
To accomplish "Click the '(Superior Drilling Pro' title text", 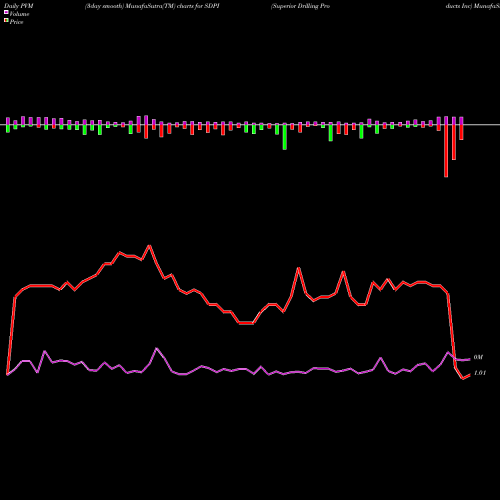I will (x=300, y=6).
